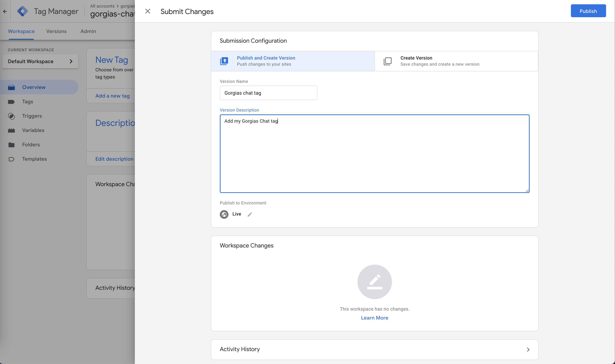Click the Triggers circle icon
Image resolution: width=615 pixels, height=364 pixels.
click(x=11, y=116)
